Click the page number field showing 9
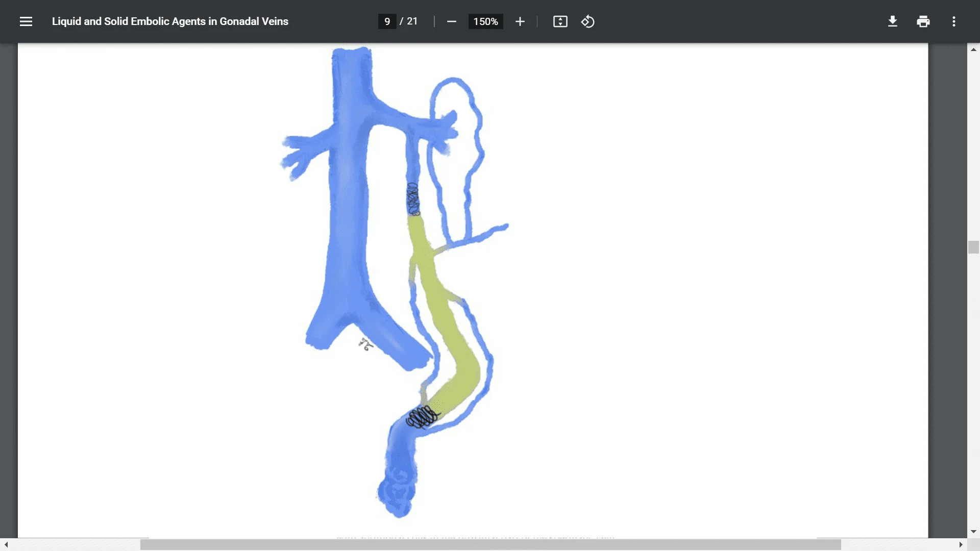Viewport: 980px width, 551px height. (x=387, y=21)
